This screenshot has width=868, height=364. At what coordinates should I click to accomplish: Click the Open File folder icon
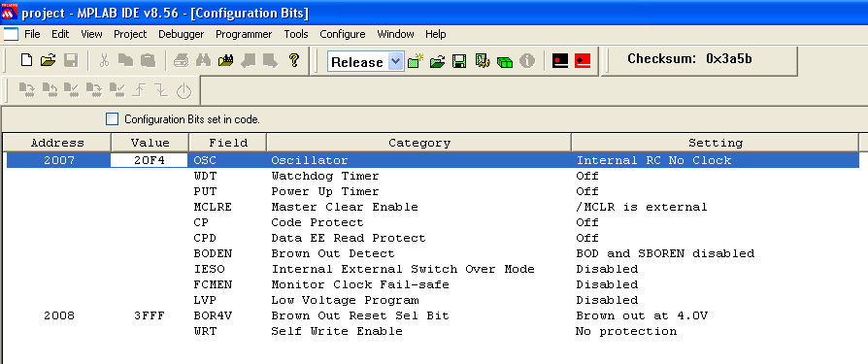click(49, 60)
